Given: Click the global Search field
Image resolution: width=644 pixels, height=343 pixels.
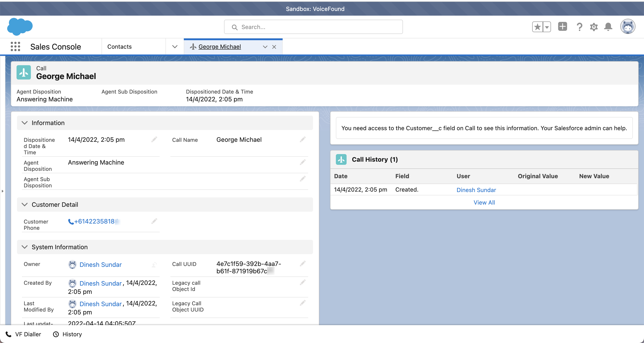Looking at the screenshot, I should tap(313, 27).
